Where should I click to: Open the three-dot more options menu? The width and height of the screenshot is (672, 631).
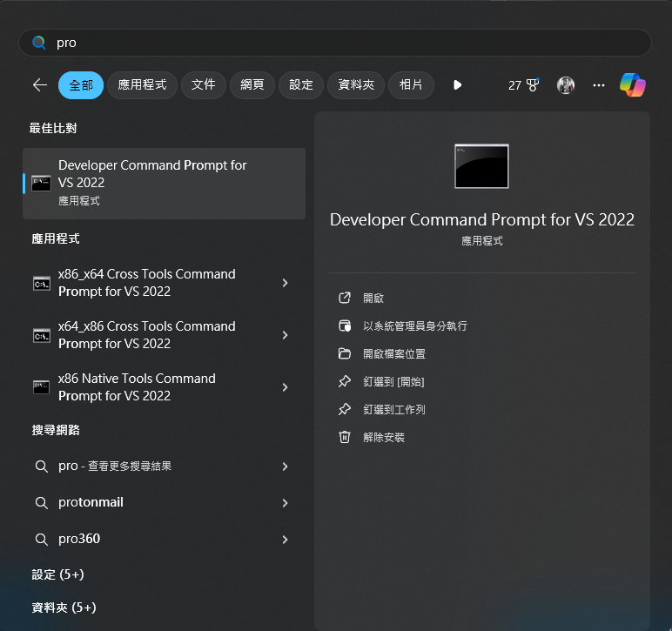[x=599, y=85]
